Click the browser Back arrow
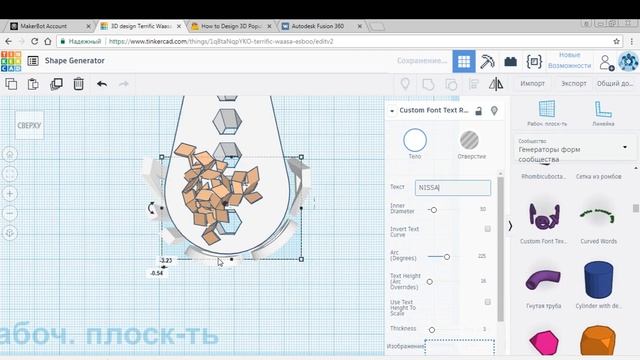This screenshot has height=360, width=640. point(9,41)
